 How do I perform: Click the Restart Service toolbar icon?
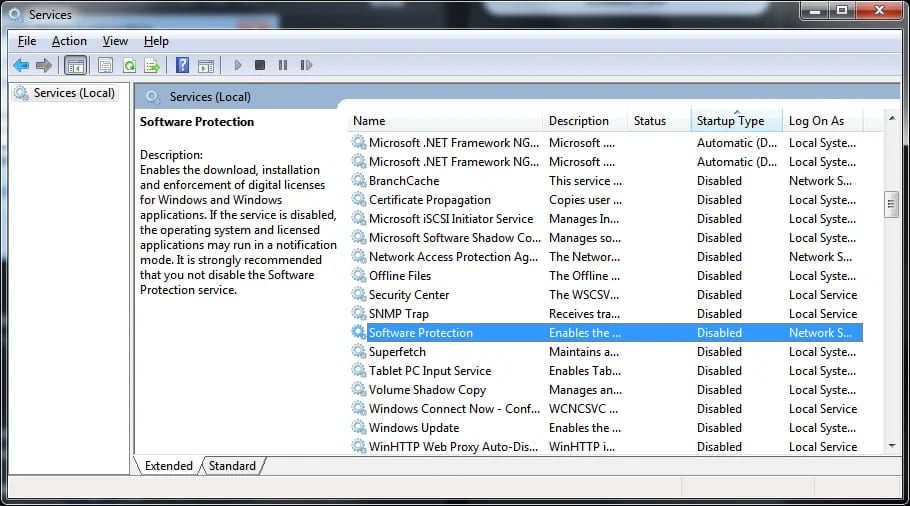pyautogui.click(x=305, y=66)
